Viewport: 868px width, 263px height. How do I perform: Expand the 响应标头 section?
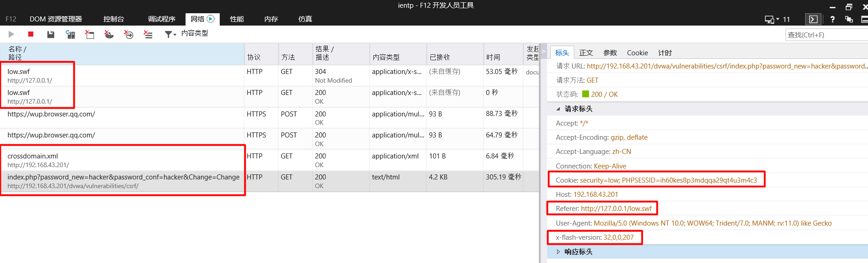[x=558, y=252]
